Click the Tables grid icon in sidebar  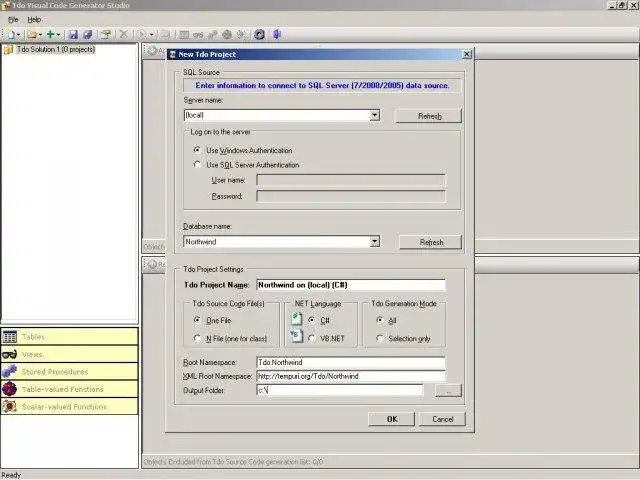pyautogui.click(x=9, y=337)
